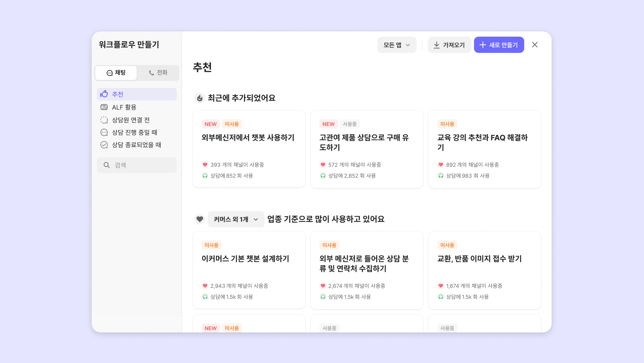Click the heart icon beside 커머스 외 1개
The width and height of the screenshot is (644, 363).
(x=200, y=219)
